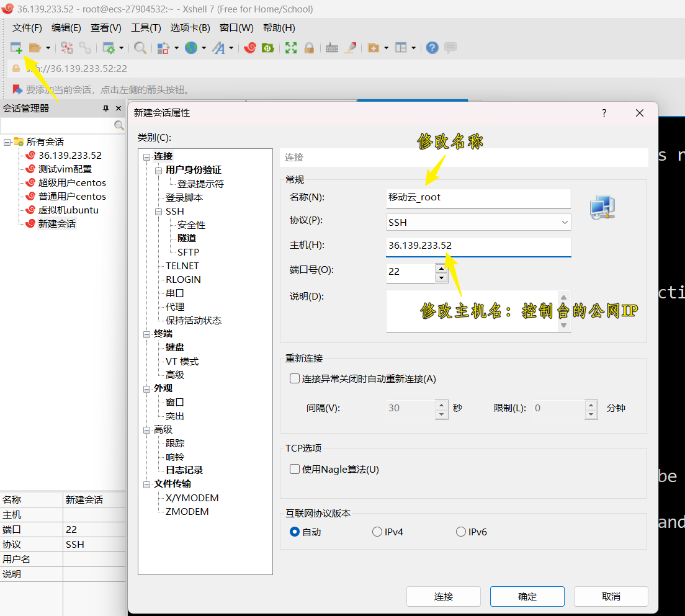Open the 编辑(E) menu
This screenshot has width=685, height=616.
click(66, 28)
